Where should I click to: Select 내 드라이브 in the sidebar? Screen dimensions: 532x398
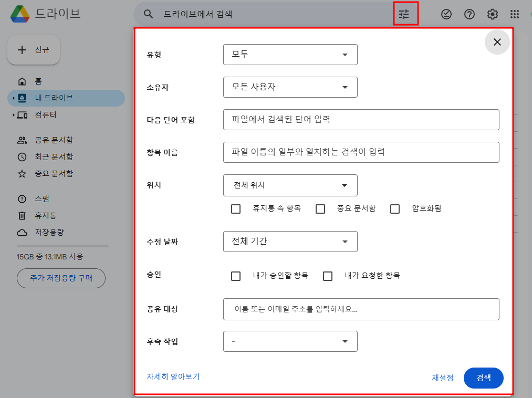click(53, 98)
